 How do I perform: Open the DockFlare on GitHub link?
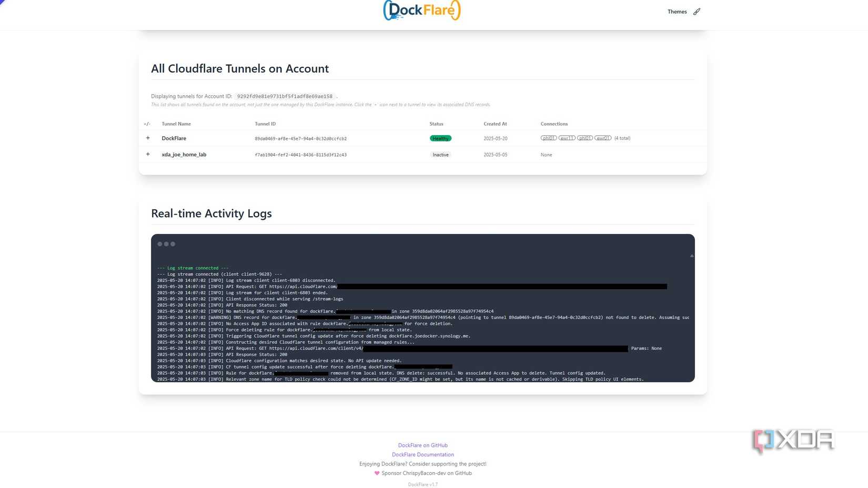(x=422, y=445)
